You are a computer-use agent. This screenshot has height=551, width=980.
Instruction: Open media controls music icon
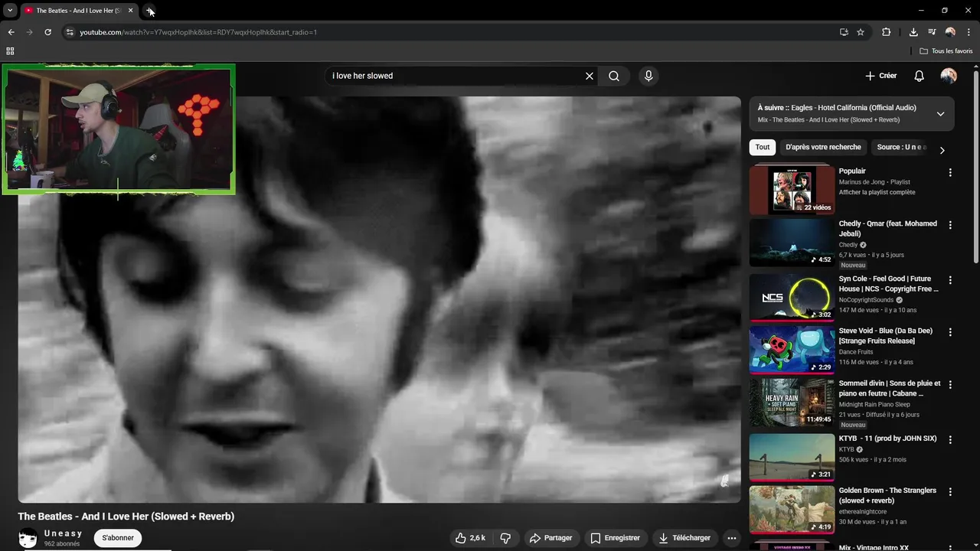tap(932, 32)
